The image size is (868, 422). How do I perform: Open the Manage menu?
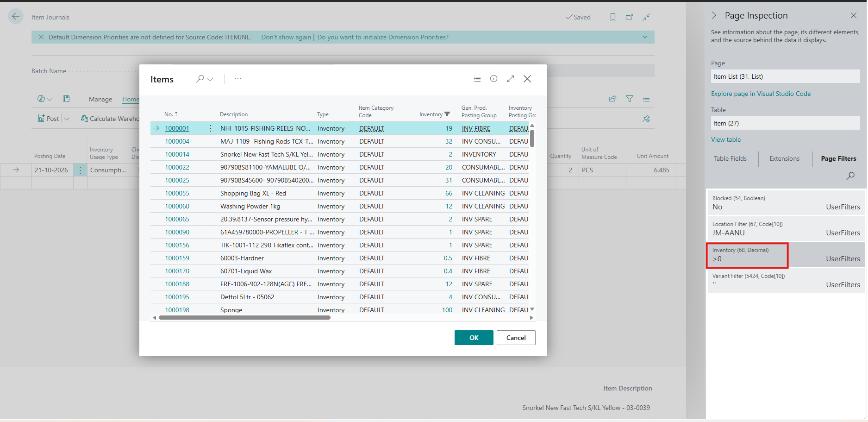point(100,99)
